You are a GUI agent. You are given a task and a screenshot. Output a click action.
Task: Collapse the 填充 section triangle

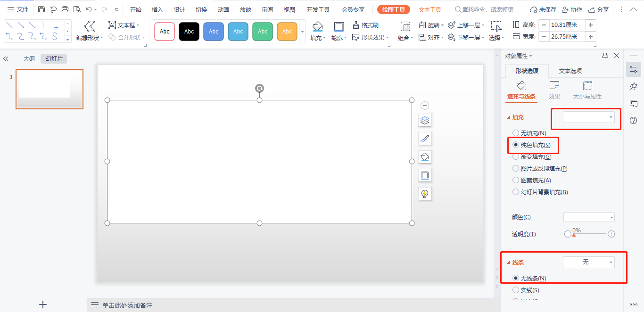click(509, 117)
